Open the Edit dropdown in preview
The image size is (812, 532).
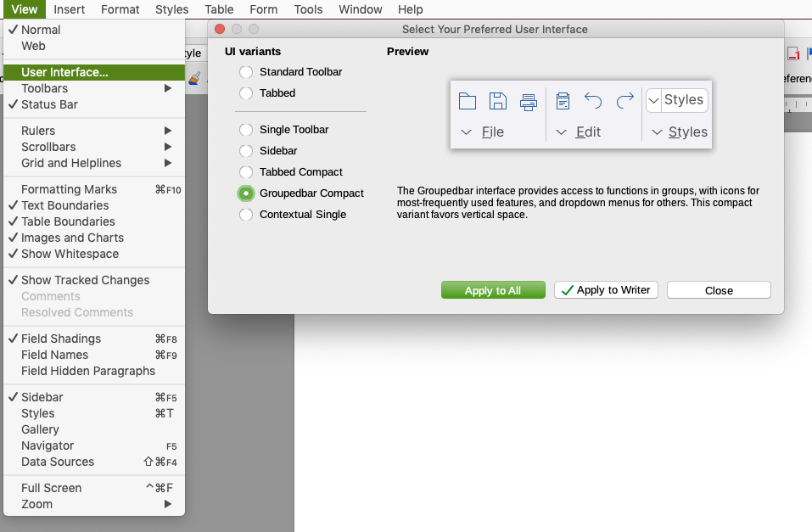click(x=578, y=132)
